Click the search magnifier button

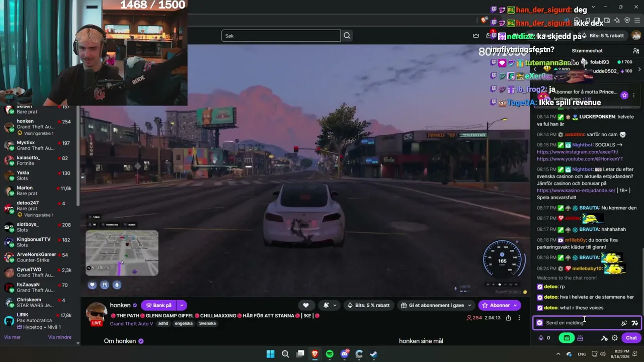click(x=347, y=36)
